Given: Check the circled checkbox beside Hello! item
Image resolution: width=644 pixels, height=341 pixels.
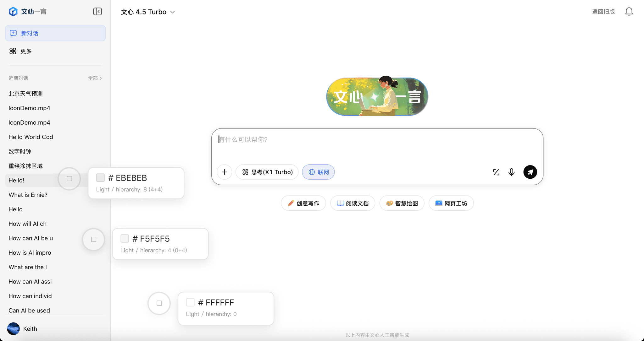Looking at the screenshot, I should (x=69, y=179).
